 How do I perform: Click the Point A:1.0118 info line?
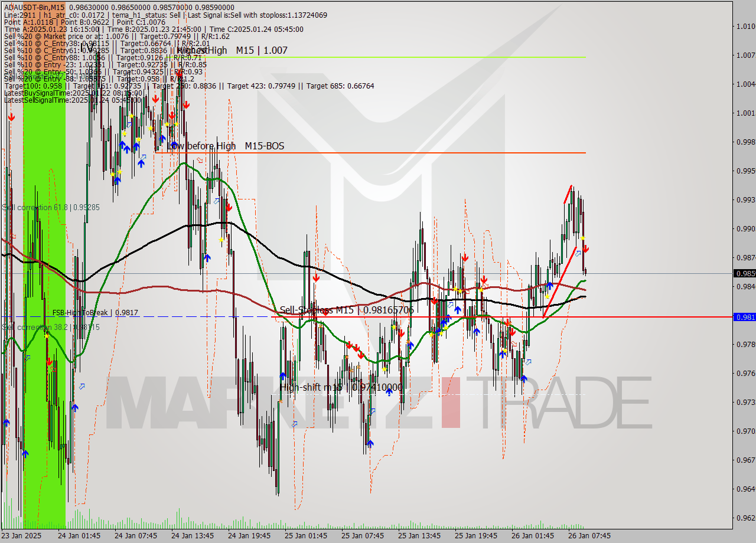click(84, 22)
